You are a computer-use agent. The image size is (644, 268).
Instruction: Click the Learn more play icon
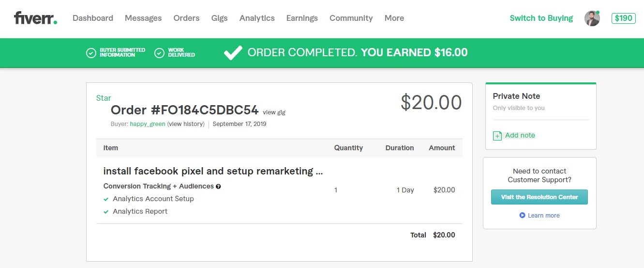[522, 215]
